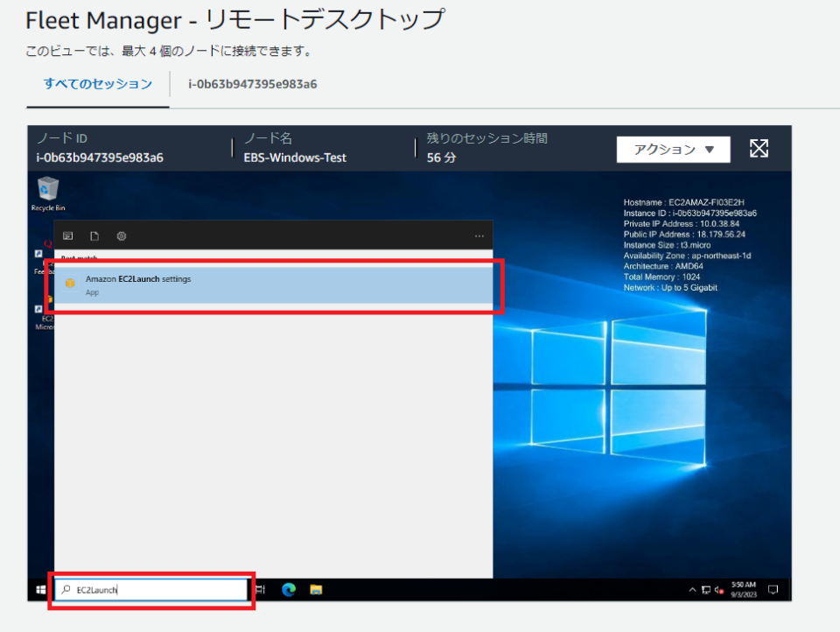Open the Recycle Bin desktop icon
The image size is (840, 632).
[47, 194]
